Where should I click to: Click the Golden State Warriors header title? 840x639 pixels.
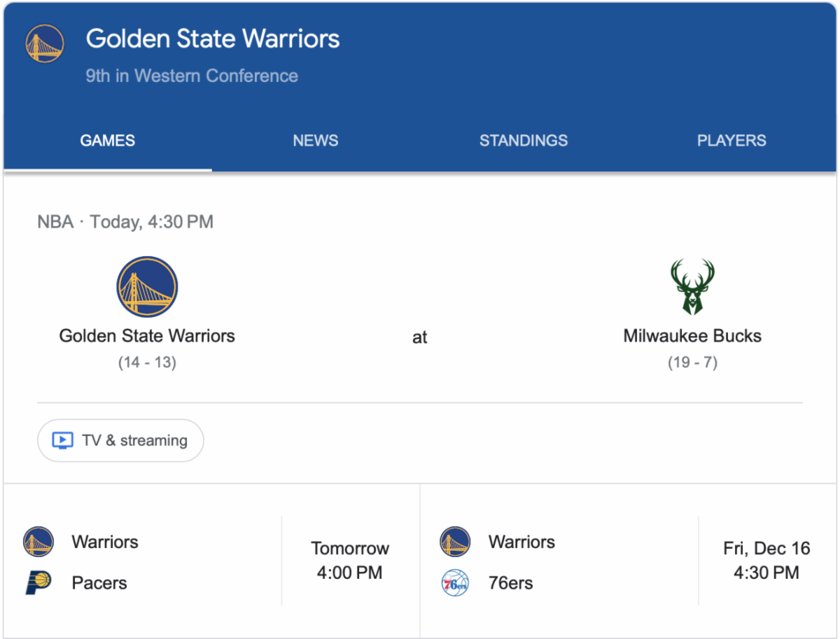(213, 39)
